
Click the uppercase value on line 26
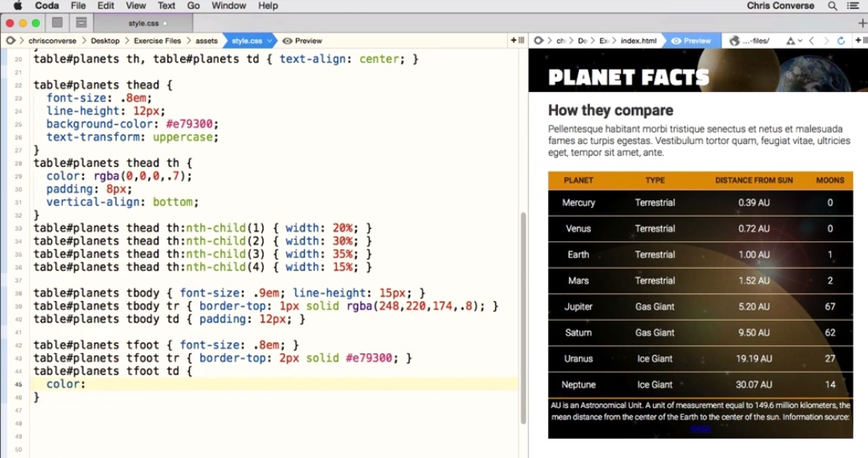pyautogui.click(x=183, y=136)
